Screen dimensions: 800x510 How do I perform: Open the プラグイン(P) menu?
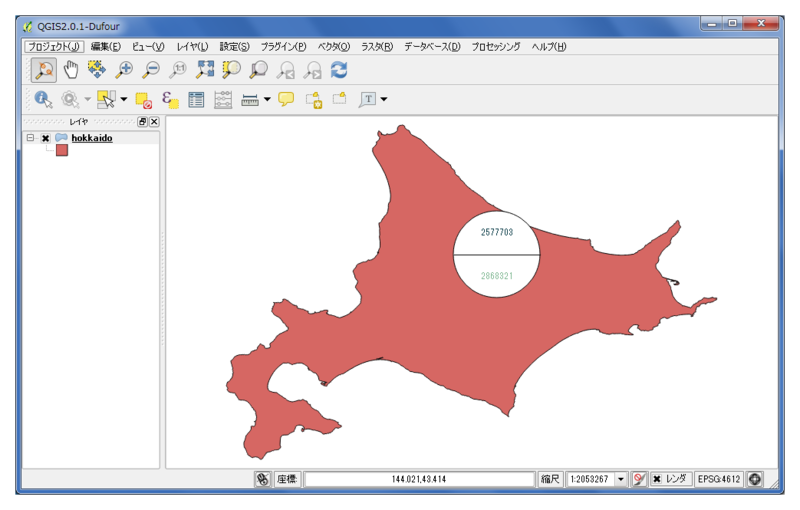coord(284,46)
